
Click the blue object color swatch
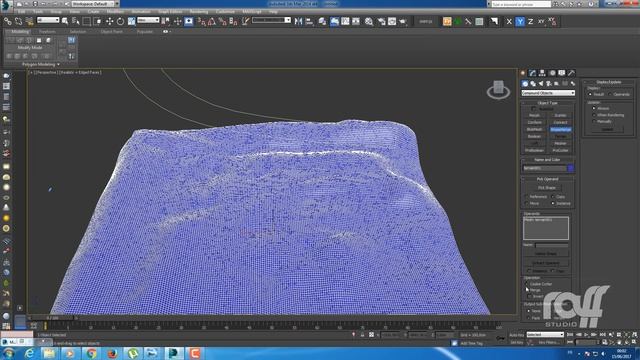pos(571,168)
